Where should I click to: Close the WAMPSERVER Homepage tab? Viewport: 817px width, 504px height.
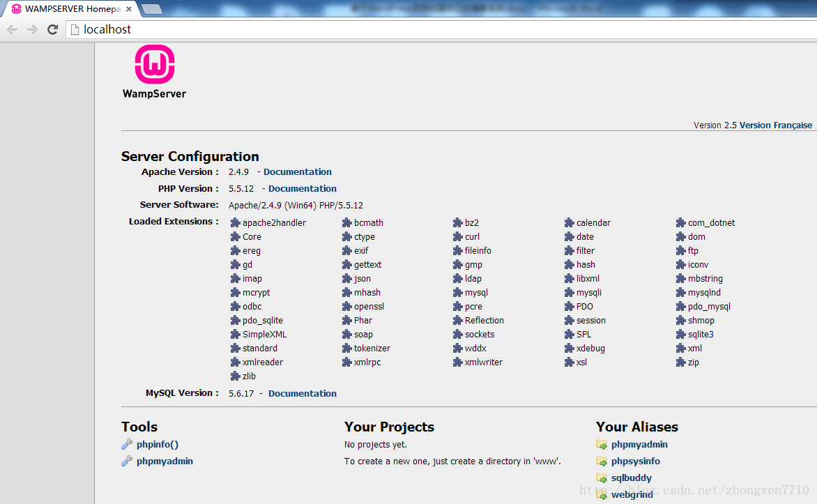129,9
